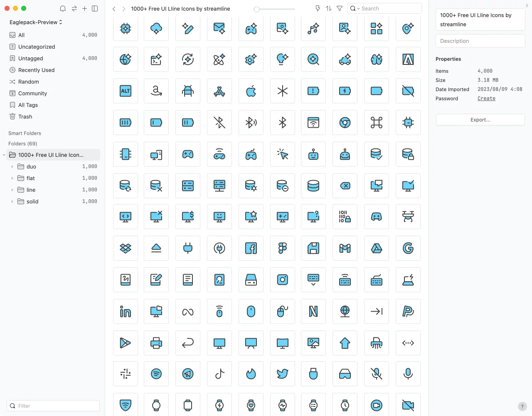
Task: Click the Export... button
Action: pos(480,120)
